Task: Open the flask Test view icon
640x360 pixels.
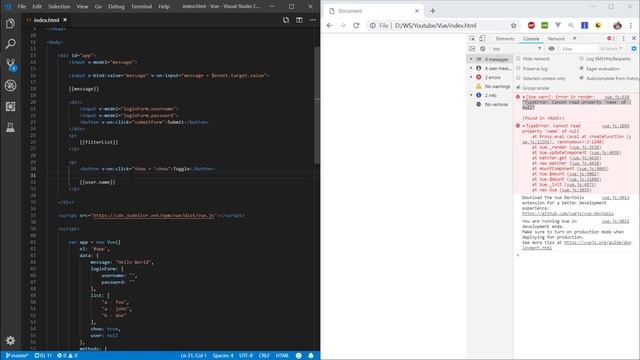Action: [10, 127]
